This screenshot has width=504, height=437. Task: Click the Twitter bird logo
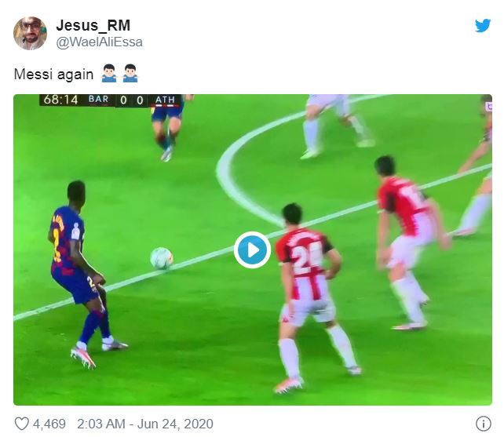(x=483, y=25)
